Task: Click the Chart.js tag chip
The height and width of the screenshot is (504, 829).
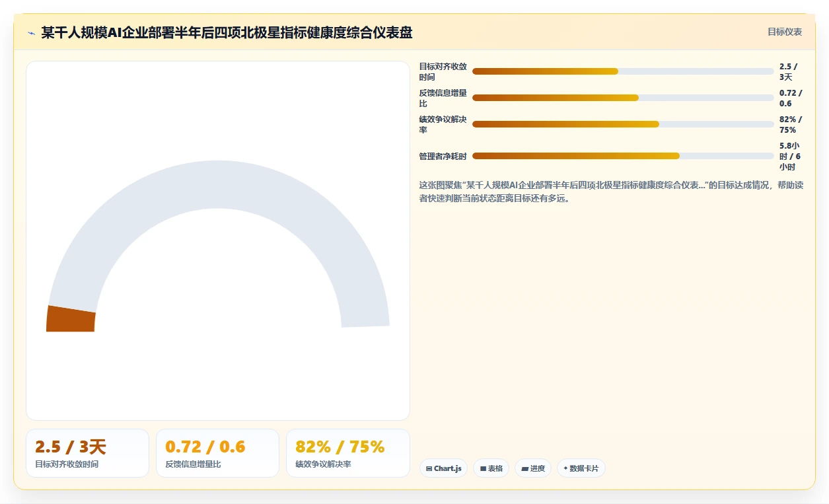Action: pyautogui.click(x=444, y=468)
